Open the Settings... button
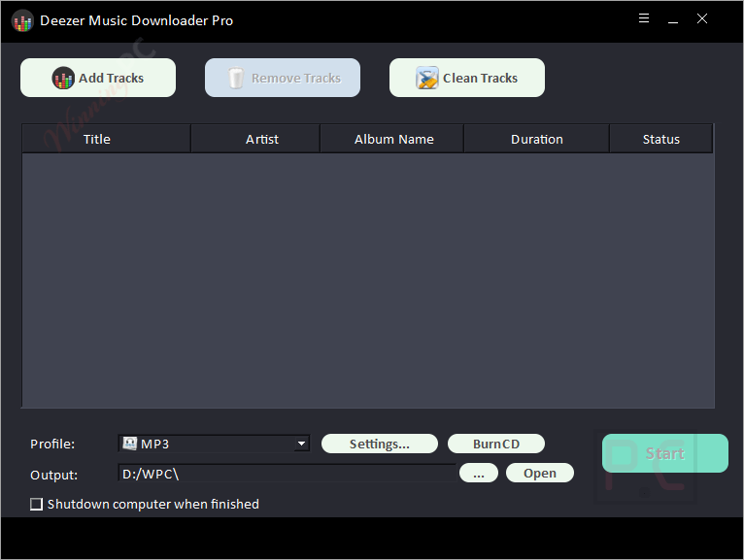This screenshot has height=560, width=744. click(x=380, y=444)
